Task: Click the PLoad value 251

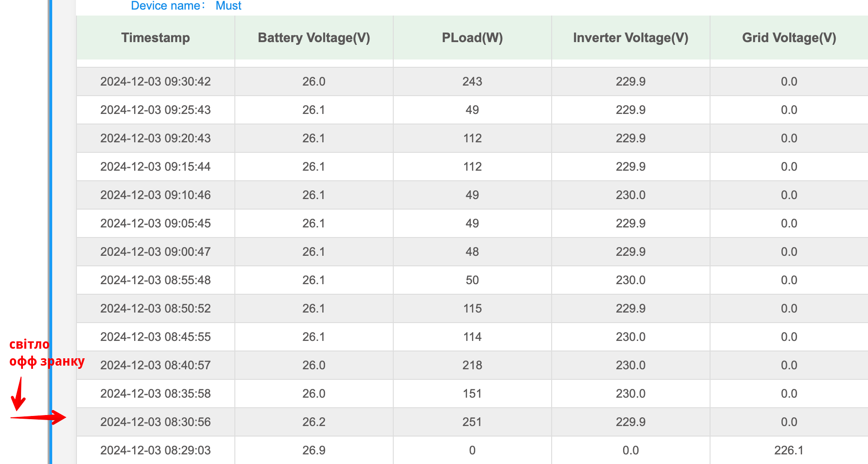Action: point(472,422)
